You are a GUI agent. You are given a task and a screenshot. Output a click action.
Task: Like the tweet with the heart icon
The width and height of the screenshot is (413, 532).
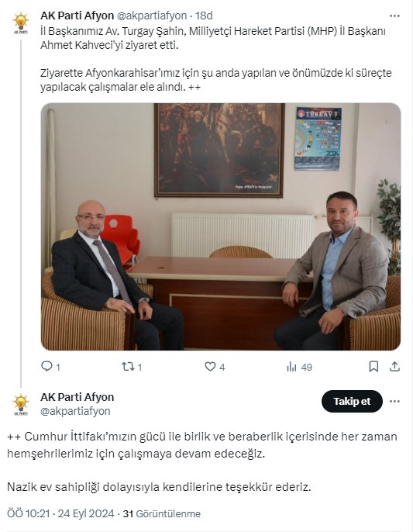pyautogui.click(x=210, y=366)
